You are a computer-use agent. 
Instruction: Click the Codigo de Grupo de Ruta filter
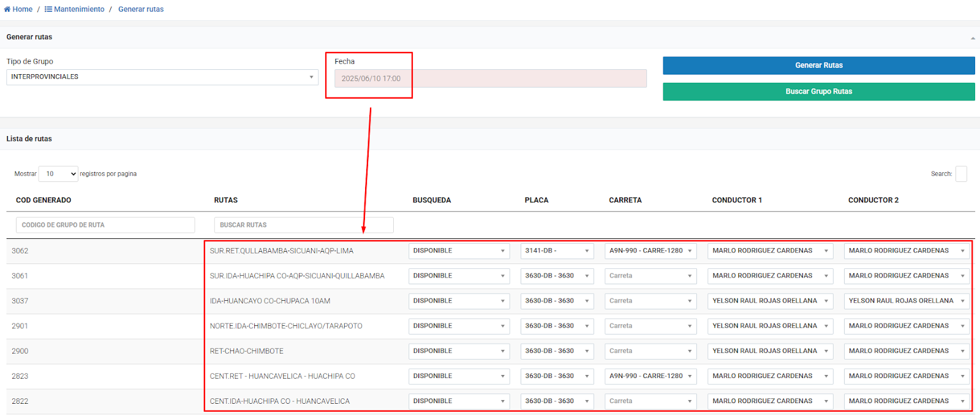pos(105,225)
